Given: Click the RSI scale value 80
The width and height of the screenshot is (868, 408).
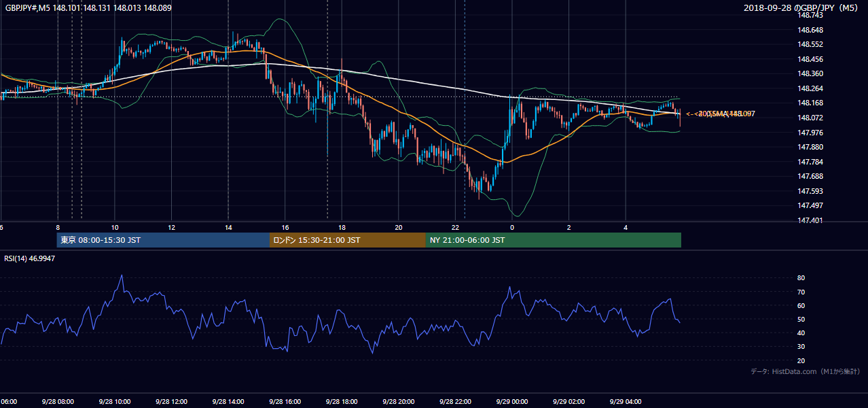Looking at the screenshot, I should tap(801, 278).
